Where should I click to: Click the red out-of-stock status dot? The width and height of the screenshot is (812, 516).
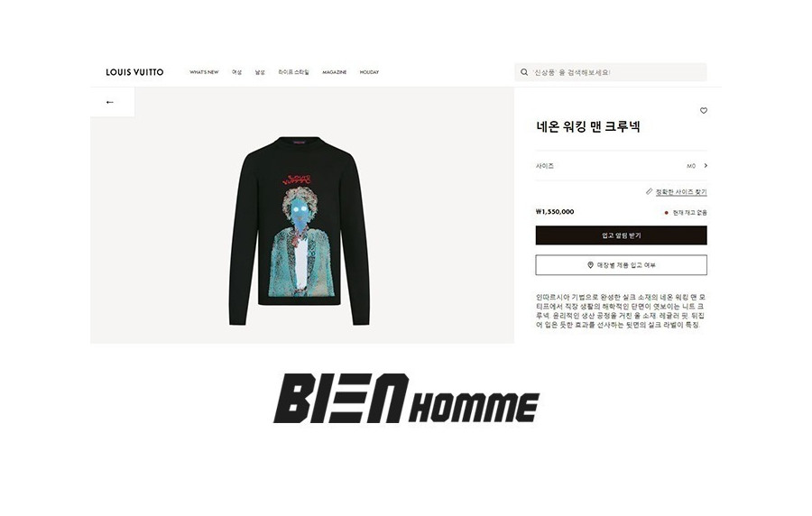coord(666,213)
